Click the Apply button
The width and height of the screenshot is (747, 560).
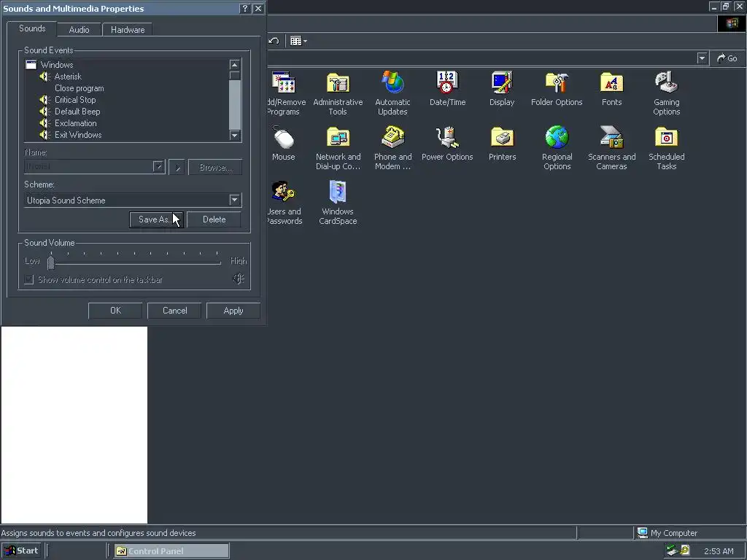tap(233, 311)
